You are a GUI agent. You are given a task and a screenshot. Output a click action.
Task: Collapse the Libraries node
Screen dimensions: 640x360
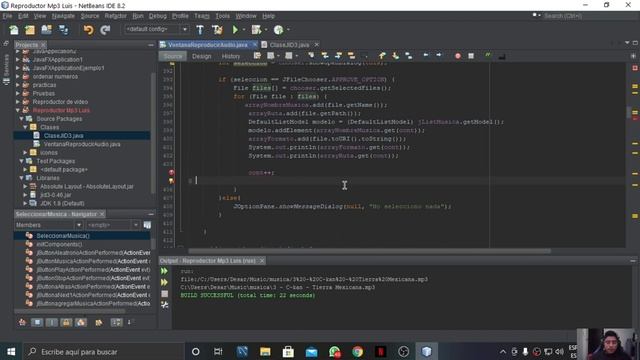(21, 178)
